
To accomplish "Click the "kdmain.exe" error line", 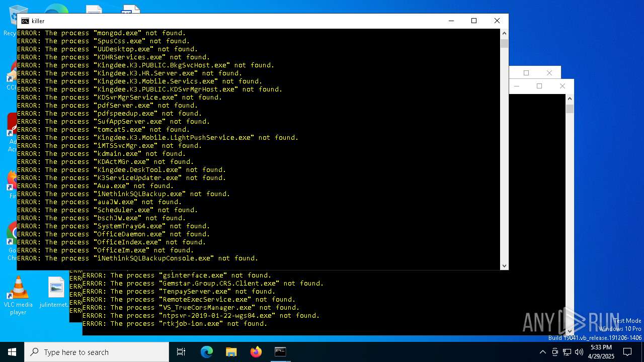I will coord(101,154).
